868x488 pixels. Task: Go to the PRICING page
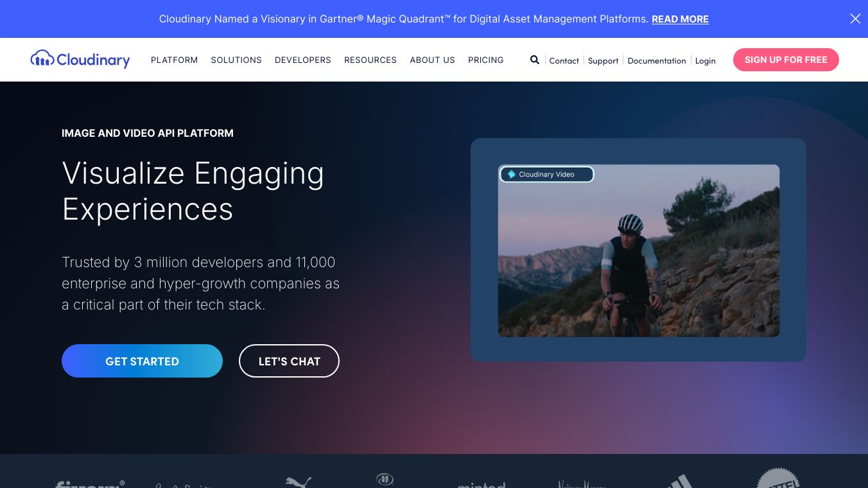point(486,60)
